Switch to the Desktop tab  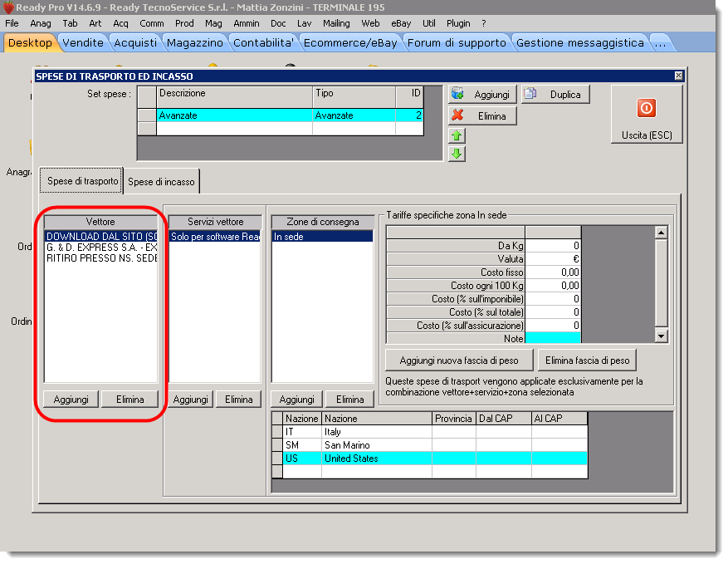30,42
